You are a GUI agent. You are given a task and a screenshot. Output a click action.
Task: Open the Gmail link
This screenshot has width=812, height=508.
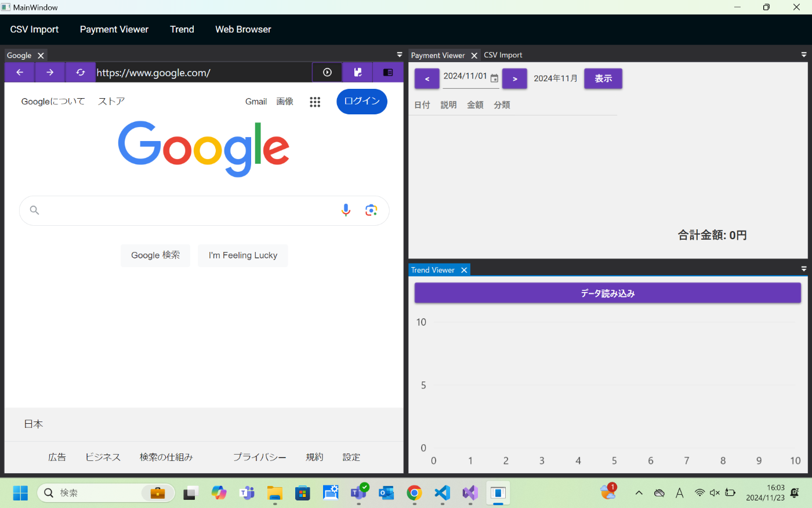point(256,102)
